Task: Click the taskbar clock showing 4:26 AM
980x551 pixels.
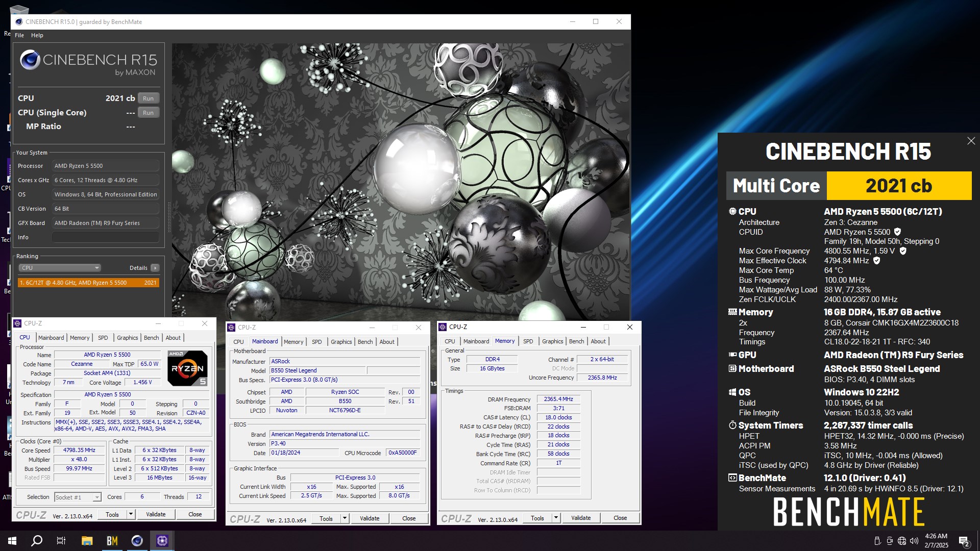Action: (x=936, y=541)
